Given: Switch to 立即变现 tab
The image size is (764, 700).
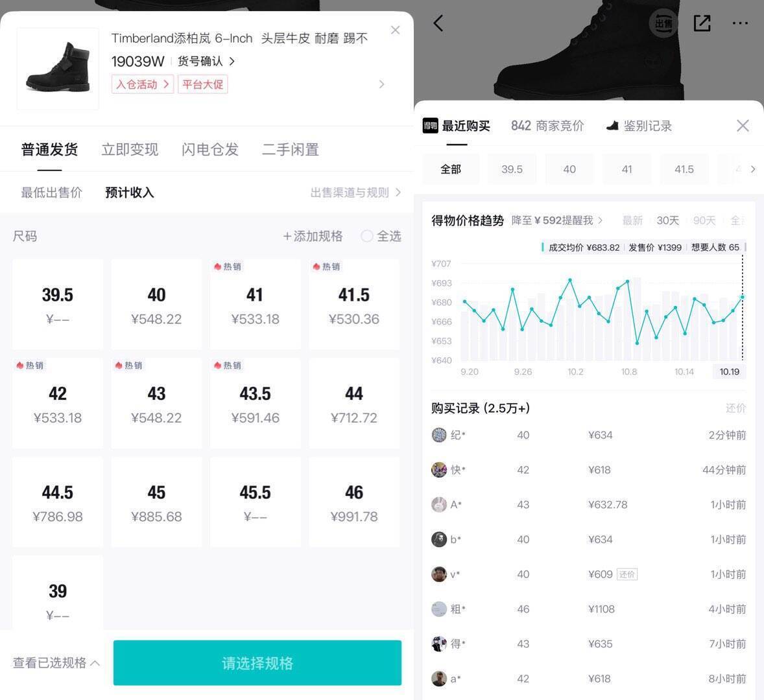Looking at the screenshot, I should coord(130,150).
